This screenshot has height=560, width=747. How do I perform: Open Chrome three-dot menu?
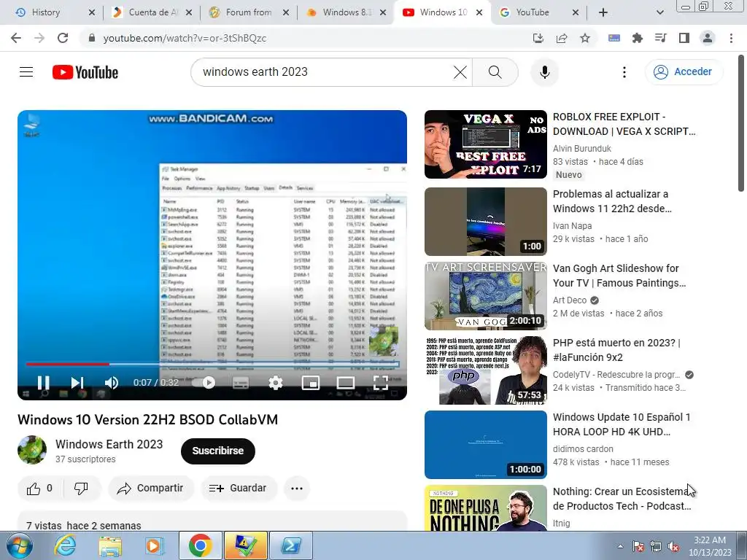(731, 38)
